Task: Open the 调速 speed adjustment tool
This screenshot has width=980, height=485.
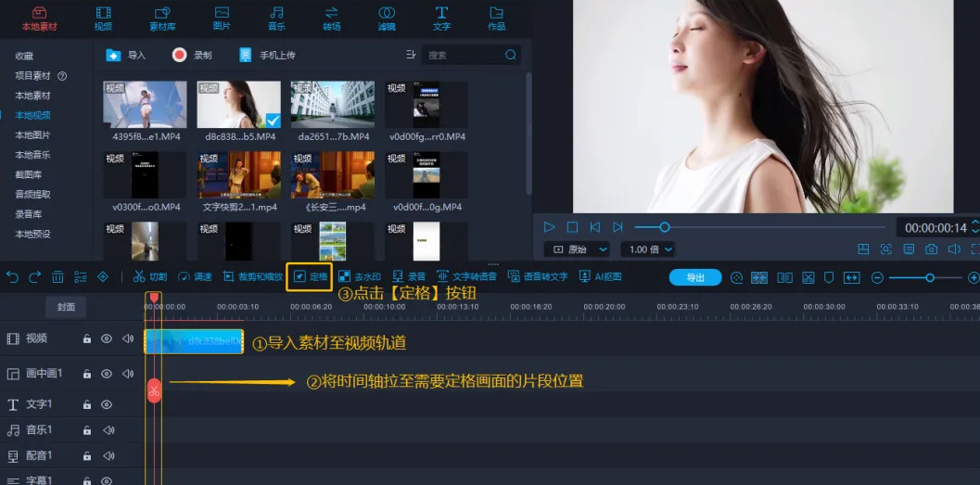Action: coord(195,277)
